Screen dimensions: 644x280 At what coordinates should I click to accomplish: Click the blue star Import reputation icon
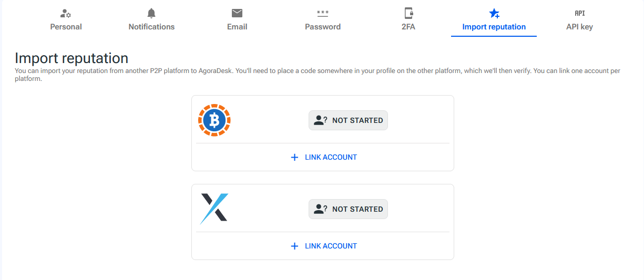[494, 14]
